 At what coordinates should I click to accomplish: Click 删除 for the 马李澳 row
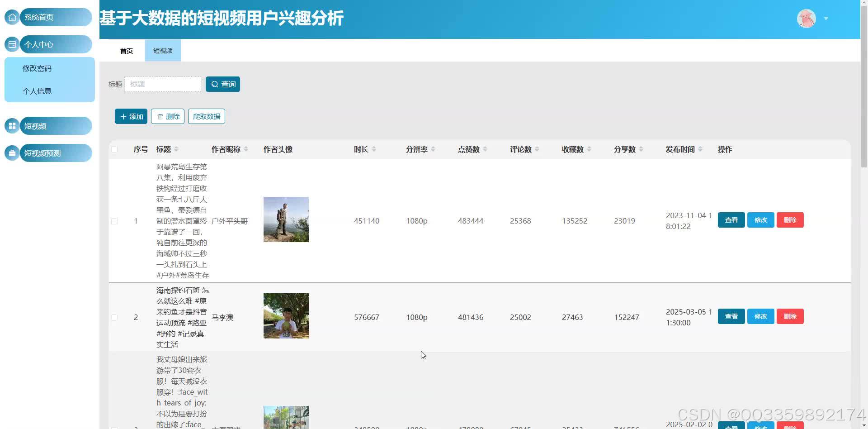(790, 316)
